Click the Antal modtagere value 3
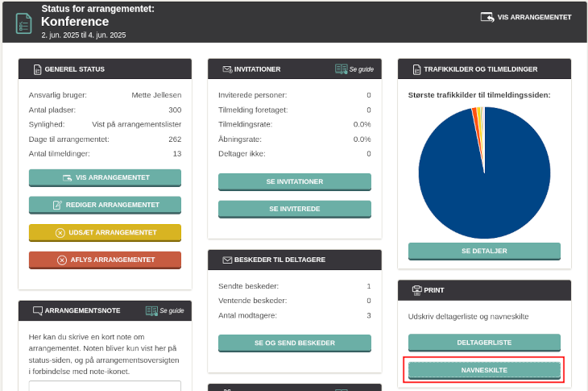 click(x=369, y=315)
